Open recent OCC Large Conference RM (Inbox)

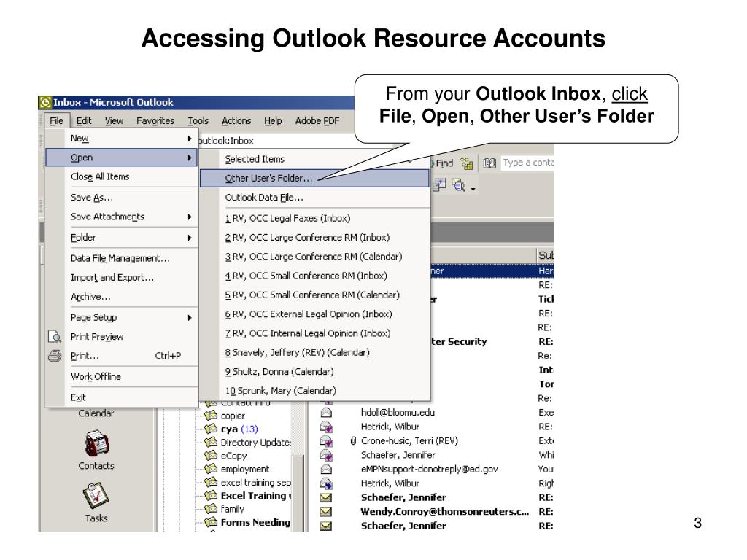pyautogui.click(x=314, y=237)
